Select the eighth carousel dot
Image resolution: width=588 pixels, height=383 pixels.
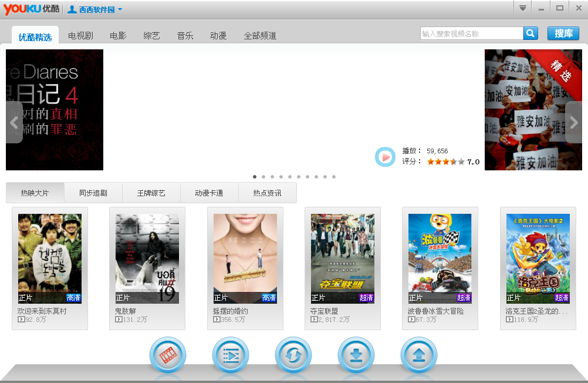[316, 176]
